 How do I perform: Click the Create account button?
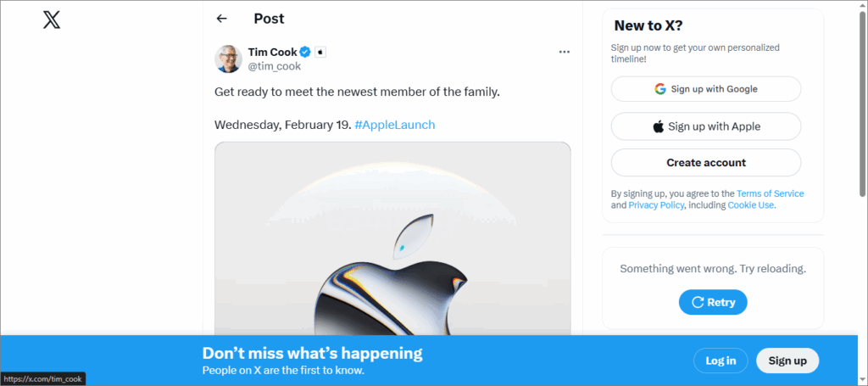(705, 162)
